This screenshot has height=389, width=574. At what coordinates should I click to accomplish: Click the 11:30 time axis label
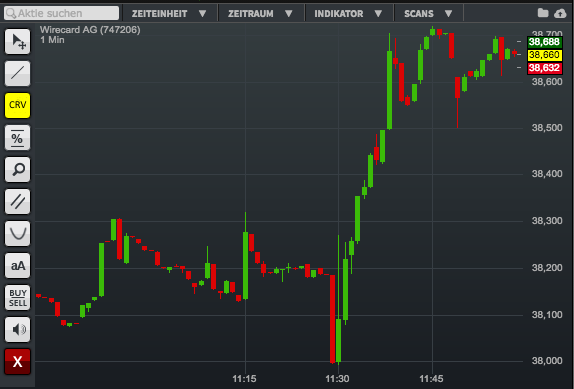[337, 379]
